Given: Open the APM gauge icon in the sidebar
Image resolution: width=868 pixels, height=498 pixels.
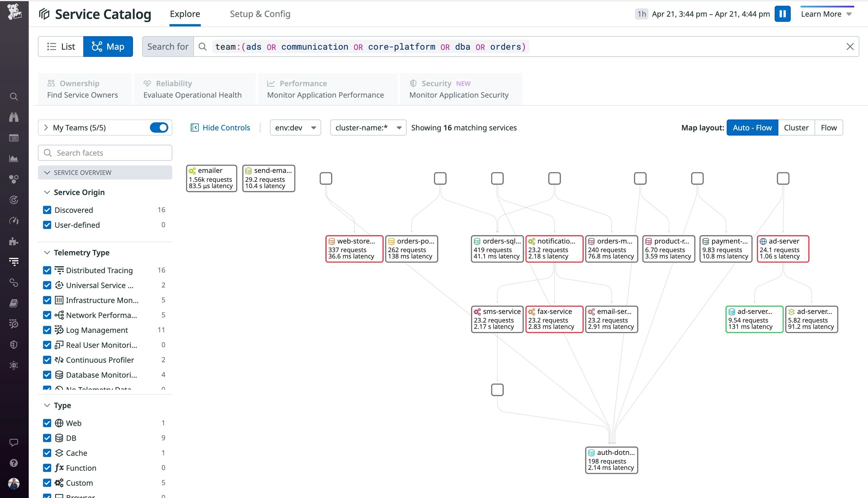Looking at the screenshot, I should (14, 221).
